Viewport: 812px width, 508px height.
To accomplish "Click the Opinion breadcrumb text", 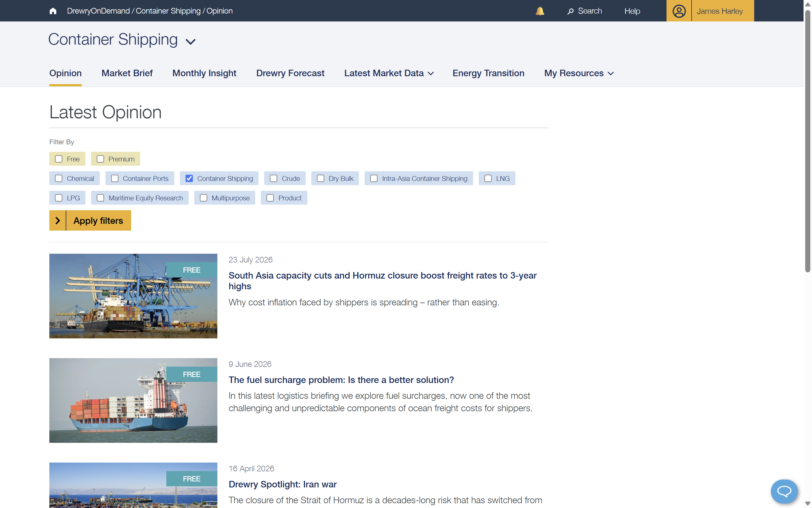I will tap(219, 11).
